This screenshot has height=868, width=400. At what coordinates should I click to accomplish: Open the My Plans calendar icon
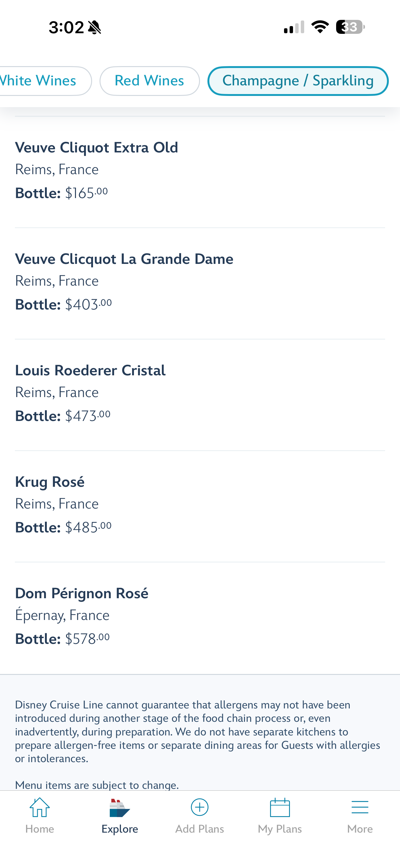click(279, 808)
